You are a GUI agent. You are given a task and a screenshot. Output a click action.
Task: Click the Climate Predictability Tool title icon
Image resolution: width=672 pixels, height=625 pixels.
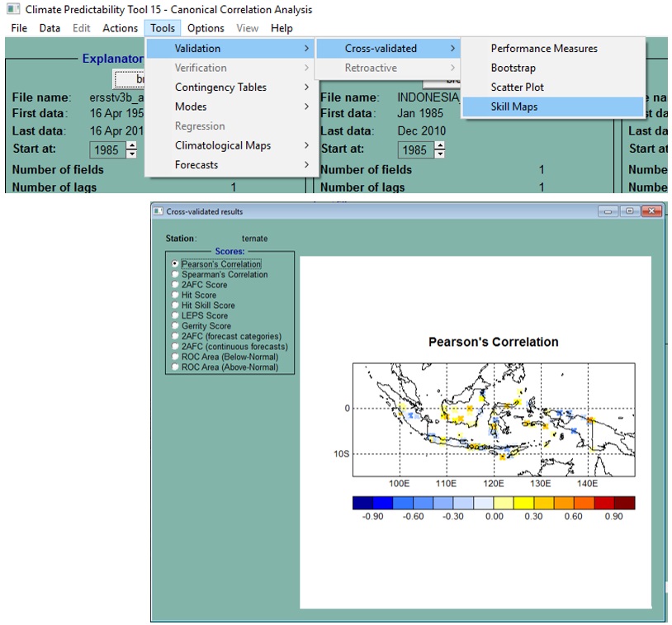[14, 8]
